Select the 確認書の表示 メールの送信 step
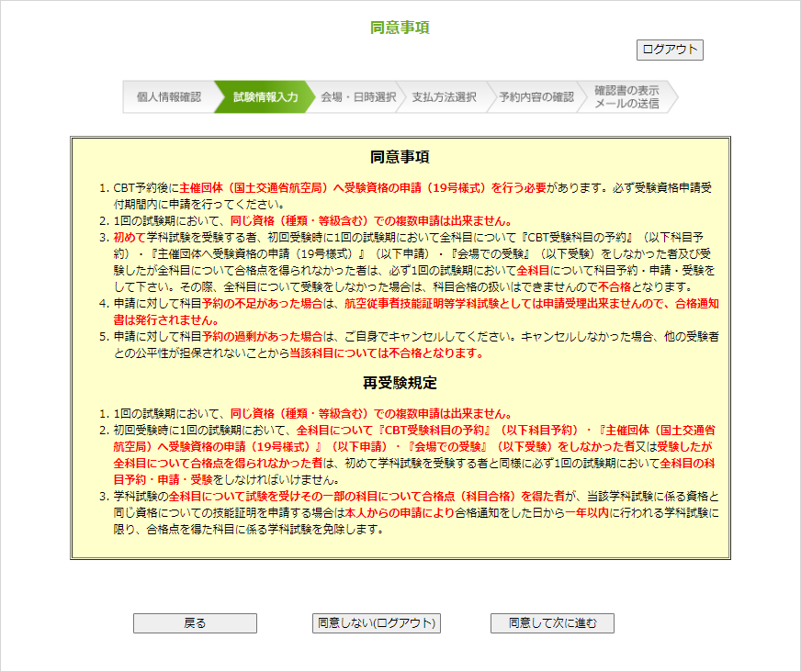 click(x=626, y=97)
